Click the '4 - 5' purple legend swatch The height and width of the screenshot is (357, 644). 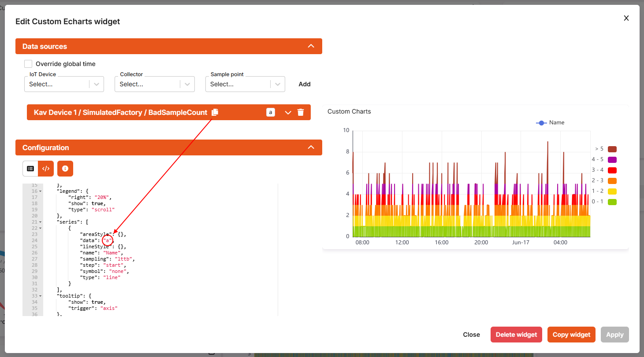click(x=612, y=160)
